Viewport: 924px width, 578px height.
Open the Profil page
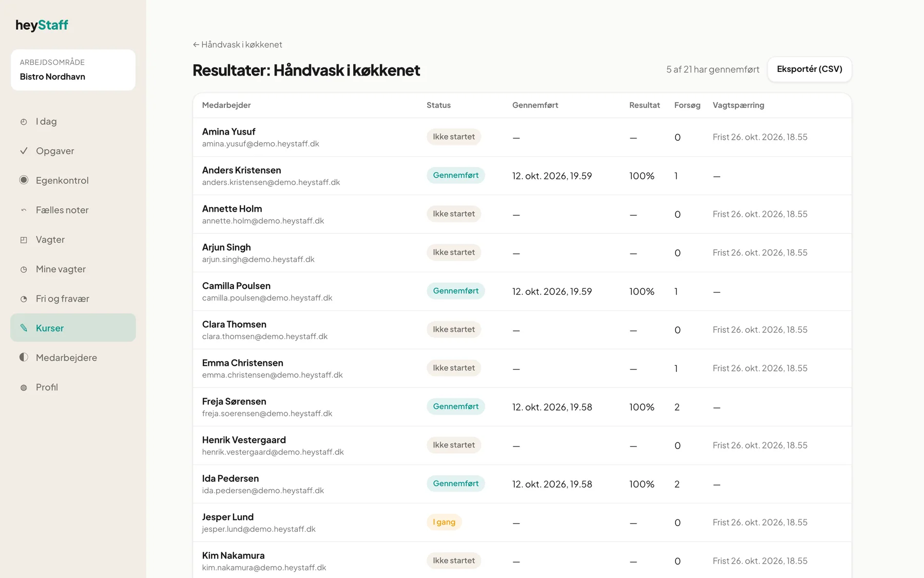[x=73, y=387]
